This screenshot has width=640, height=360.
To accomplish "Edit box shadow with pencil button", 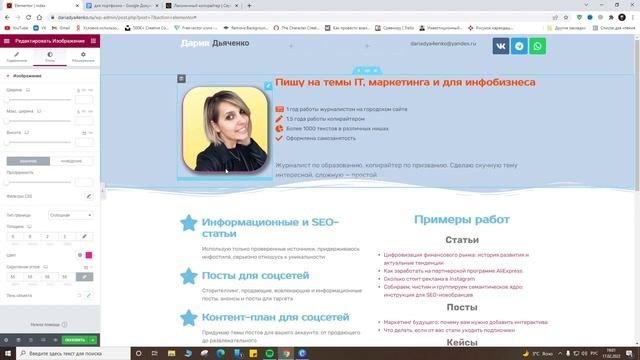I will coord(89,295).
